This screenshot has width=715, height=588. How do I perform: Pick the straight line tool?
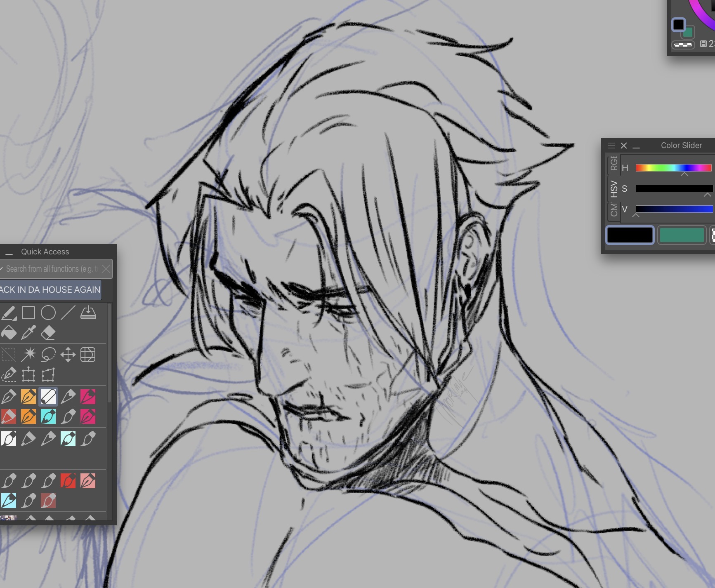coord(68,313)
